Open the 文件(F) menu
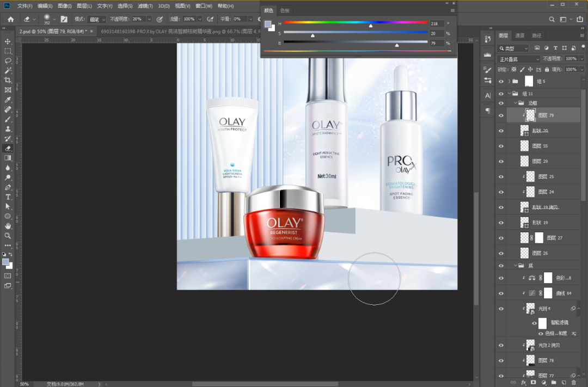This screenshot has width=588, height=387. 24,6
